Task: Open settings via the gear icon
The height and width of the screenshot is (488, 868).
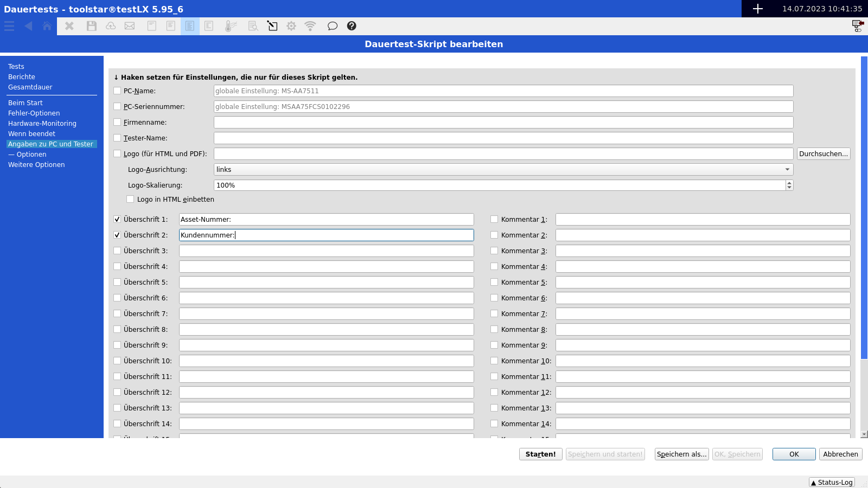Action: [291, 26]
